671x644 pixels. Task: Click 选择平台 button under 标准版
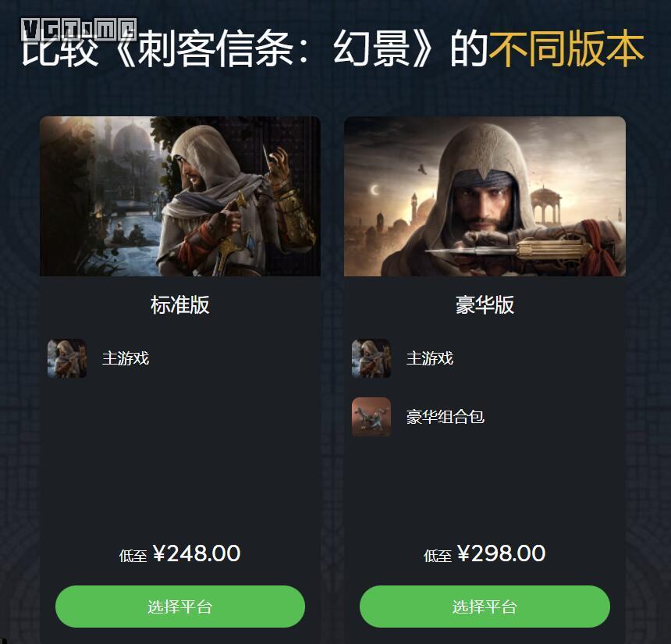[x=180, y=607]
